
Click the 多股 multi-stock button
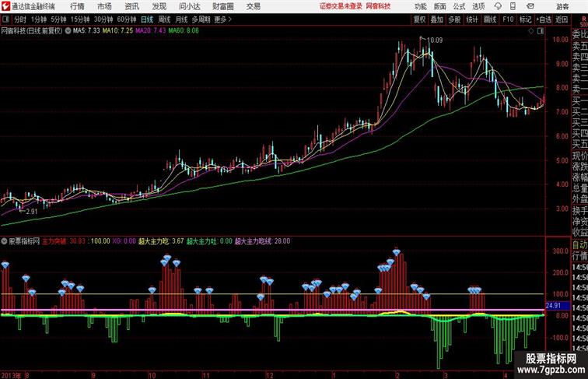point(454,19)
